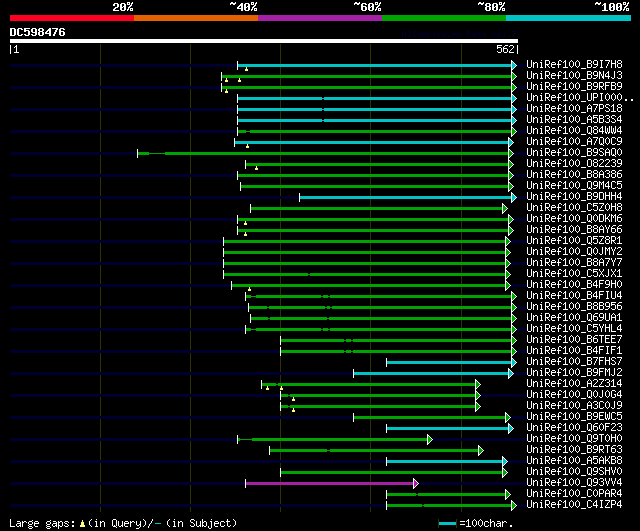640x531 pixels.
Task: Select the UniRef100_A5AKB8 label
Action: (574, 460)
